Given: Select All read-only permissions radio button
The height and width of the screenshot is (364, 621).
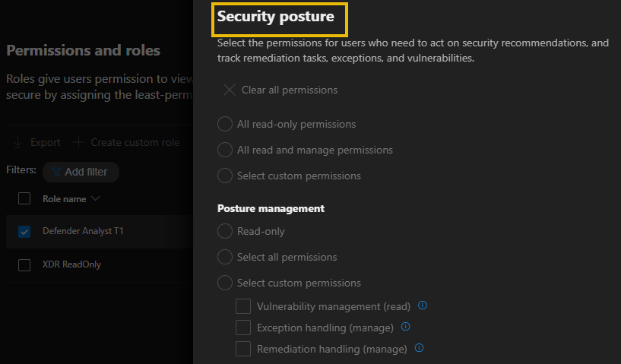Looking at the screenshot, I should pos(225,124).
